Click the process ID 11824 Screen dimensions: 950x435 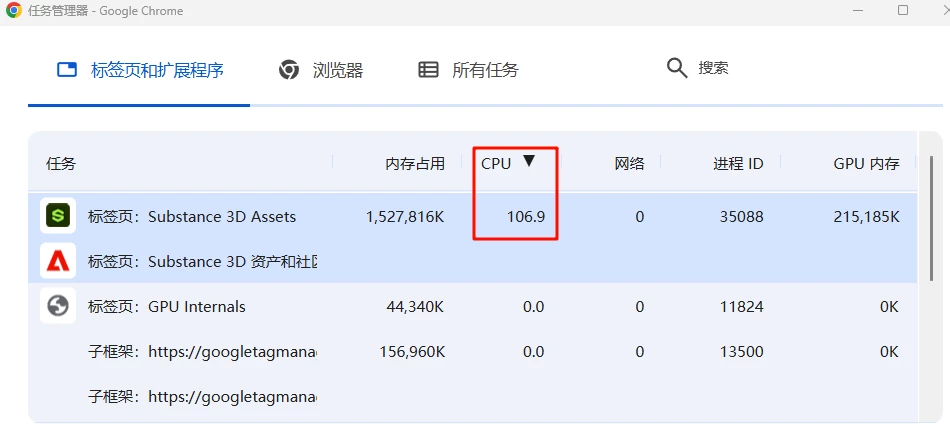(x=742, y=307)
